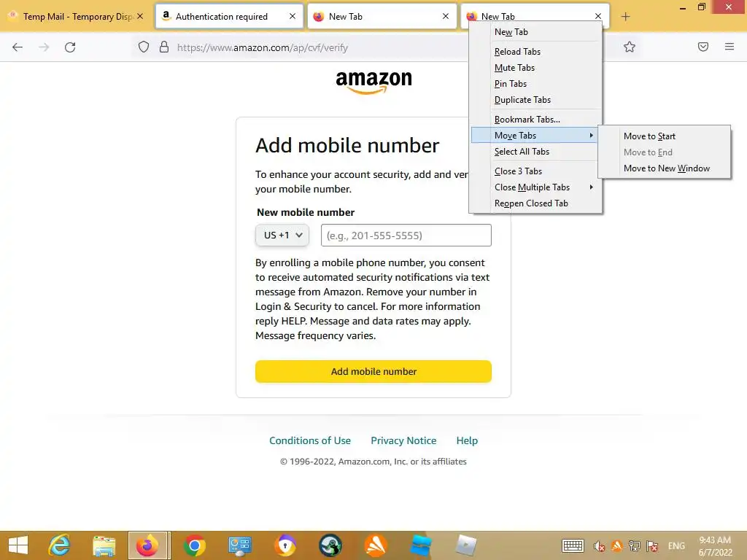Click the Firefox taskbar icon
The height and width of the screenshot is (560, 747).
point(147,545)
